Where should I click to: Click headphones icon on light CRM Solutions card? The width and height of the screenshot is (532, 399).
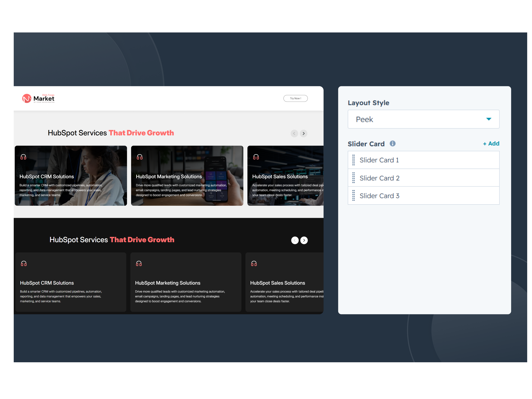point(23,157)
